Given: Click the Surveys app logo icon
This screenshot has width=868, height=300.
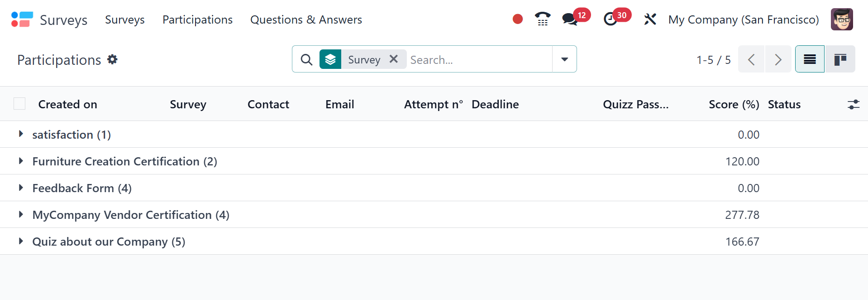Looking at the screenshot, I should point(22,19).
